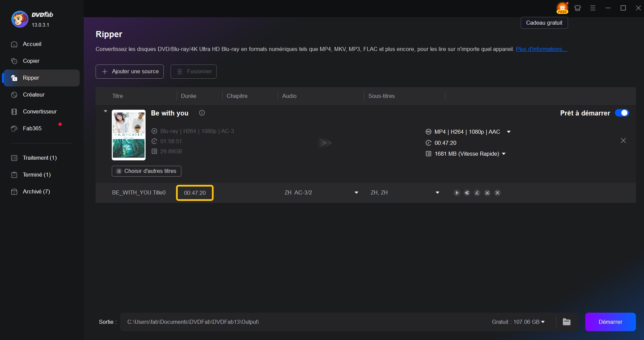Click the Titre column header
This screenshot has width=644, height=340.
(x=118, y=96)
